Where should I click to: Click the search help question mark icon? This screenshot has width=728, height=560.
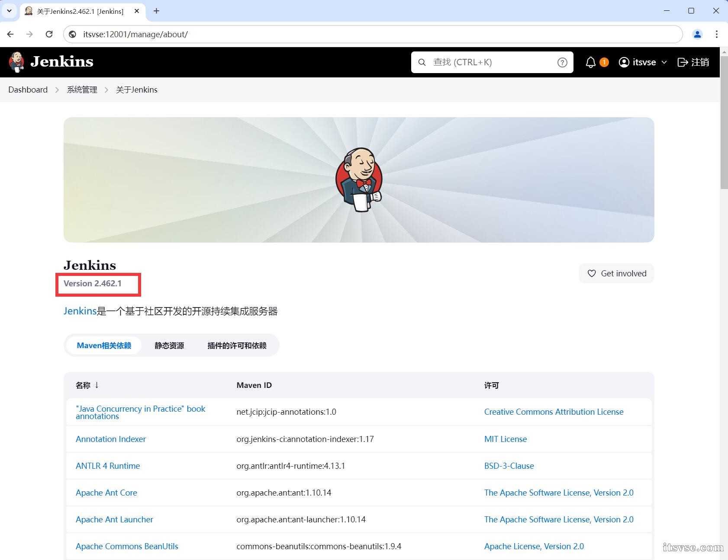coord(562,62)
